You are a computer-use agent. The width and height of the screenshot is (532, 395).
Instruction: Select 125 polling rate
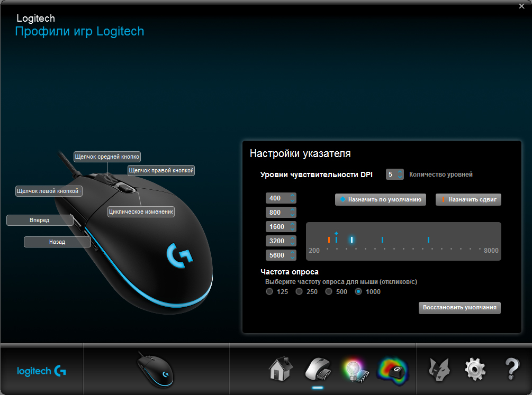269,291
